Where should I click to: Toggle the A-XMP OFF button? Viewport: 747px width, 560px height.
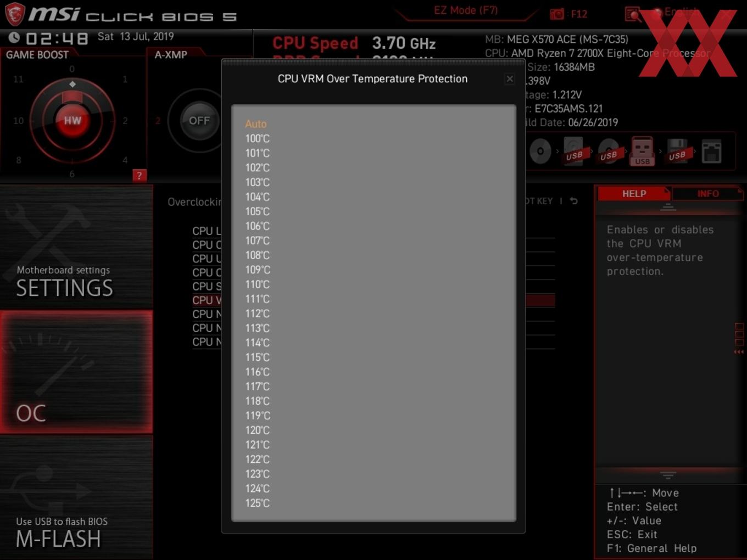[x=199, y=120]
